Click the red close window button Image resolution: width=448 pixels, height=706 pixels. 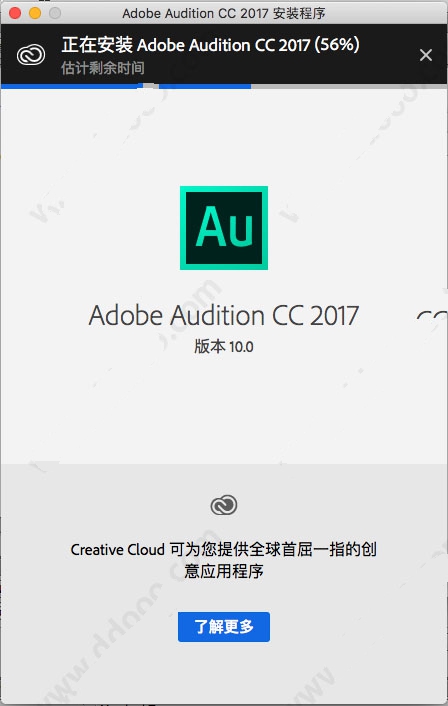point(15,13)
